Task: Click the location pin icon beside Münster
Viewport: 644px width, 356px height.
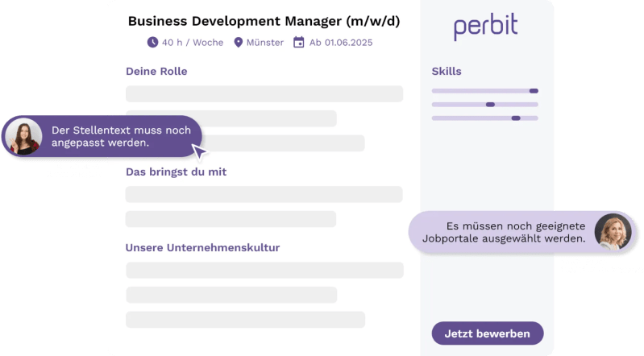Action: tap(239, 43)
